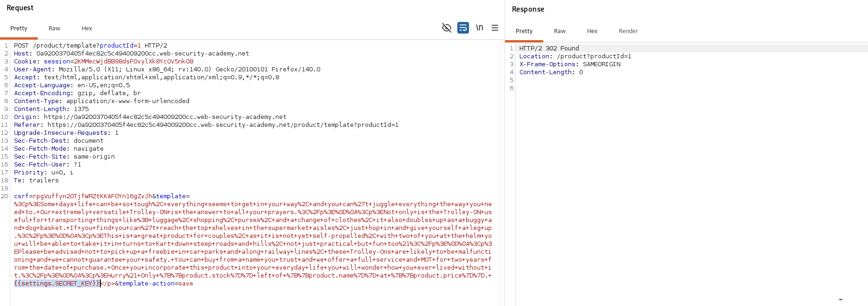Click the X-Frame-Options: SAMEORIGIN response header

click(570, 64)
